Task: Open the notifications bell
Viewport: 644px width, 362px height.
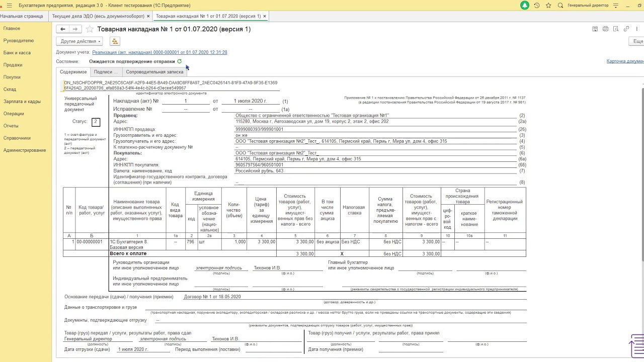Action: pos(525,5)
